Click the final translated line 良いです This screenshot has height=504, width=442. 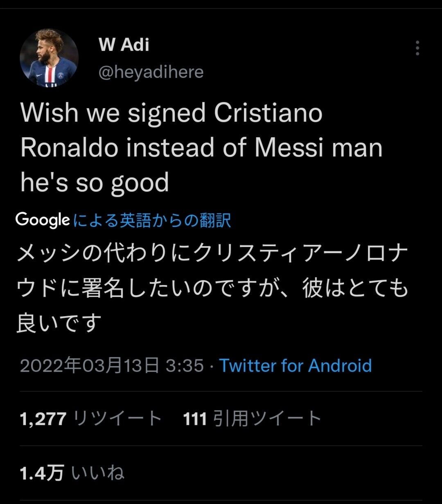[59, 323]
